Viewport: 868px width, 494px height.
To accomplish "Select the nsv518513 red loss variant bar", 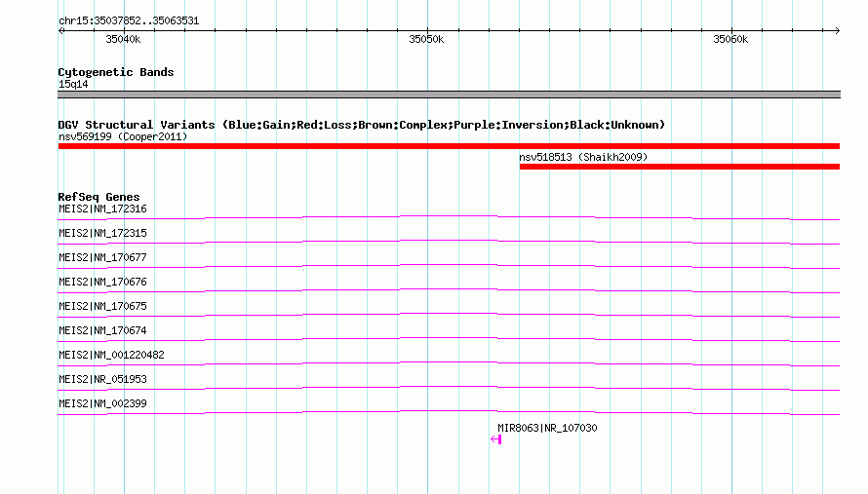I will pos(679,167).
